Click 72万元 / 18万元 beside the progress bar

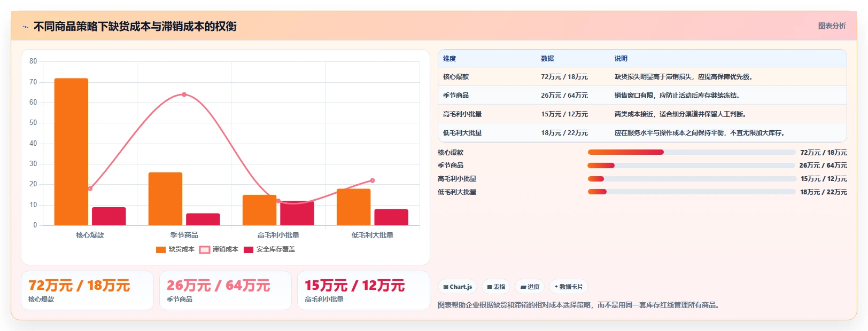824,153
